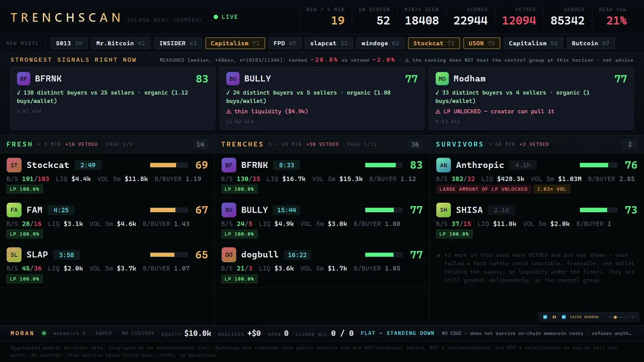Adjust the music player volume slider
Viewport: 644px width, 362px height.
pyautogui.click(x=617, y=317)
